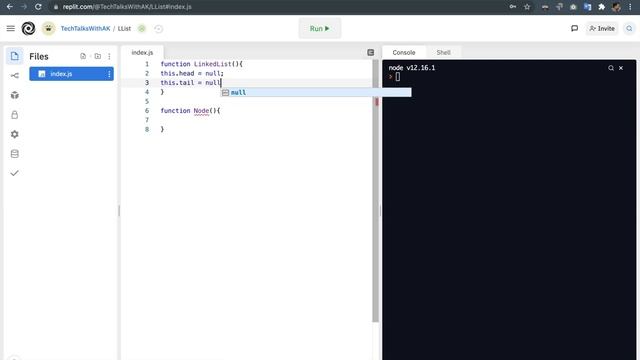Open the Packages sidebar icon
Image resolution: width=640 pixels, height=360 pixels.
[x=15, y=95]
